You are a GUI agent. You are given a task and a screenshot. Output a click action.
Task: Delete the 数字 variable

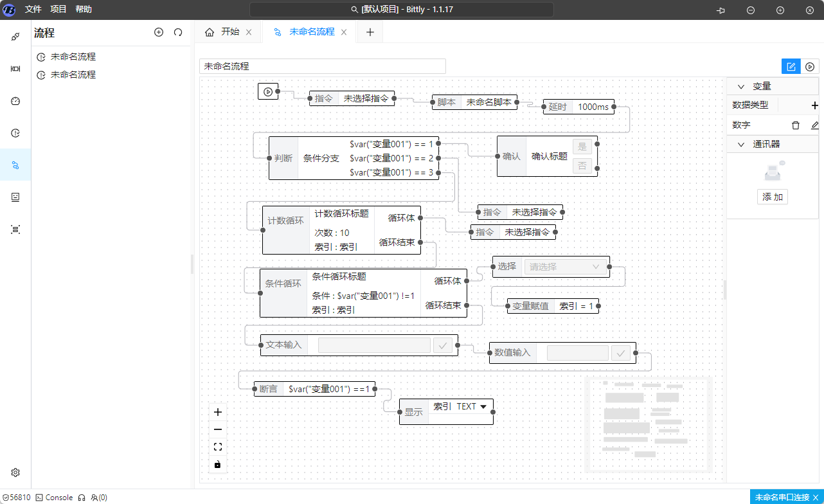[x=796, y=125]
